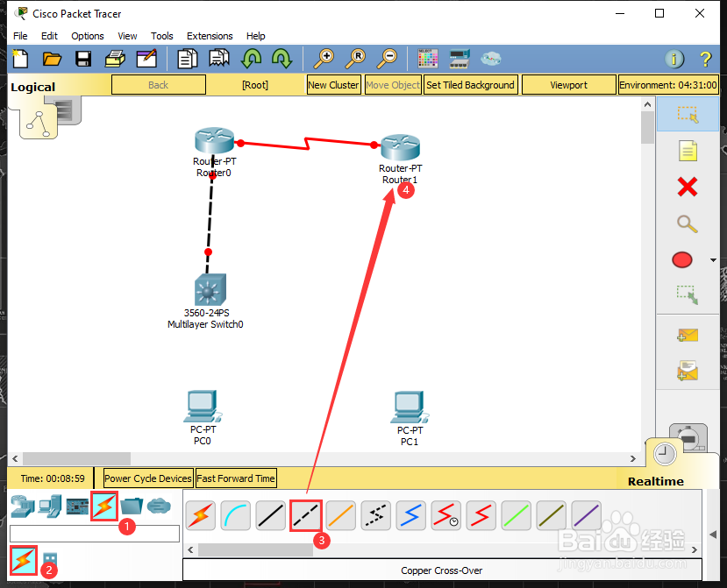This screenshot has height=588, width=727.
Task: Click the Fast Forward Time button
Action: pos(236,478)
